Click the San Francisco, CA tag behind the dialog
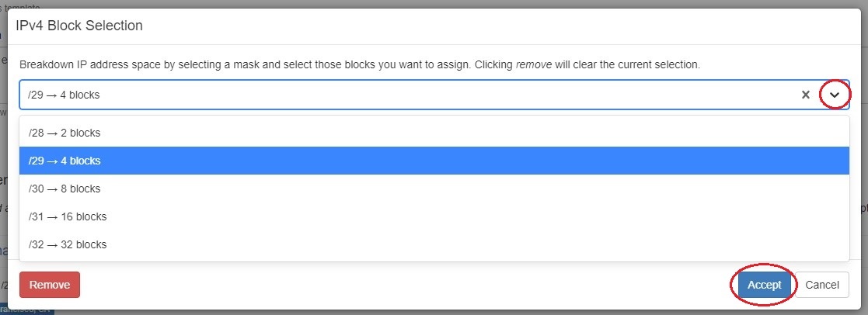868x315 pixels. (27, 312)
